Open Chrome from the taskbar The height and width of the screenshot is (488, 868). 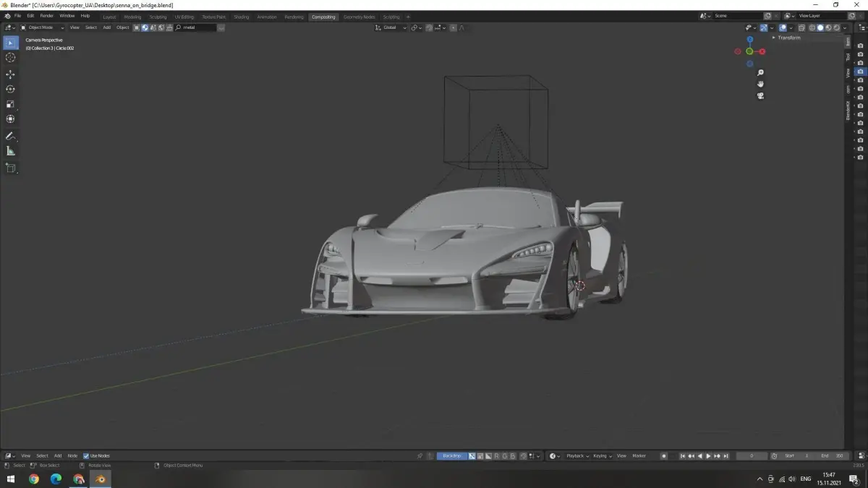pyautogui.click(x=33, y=479)
